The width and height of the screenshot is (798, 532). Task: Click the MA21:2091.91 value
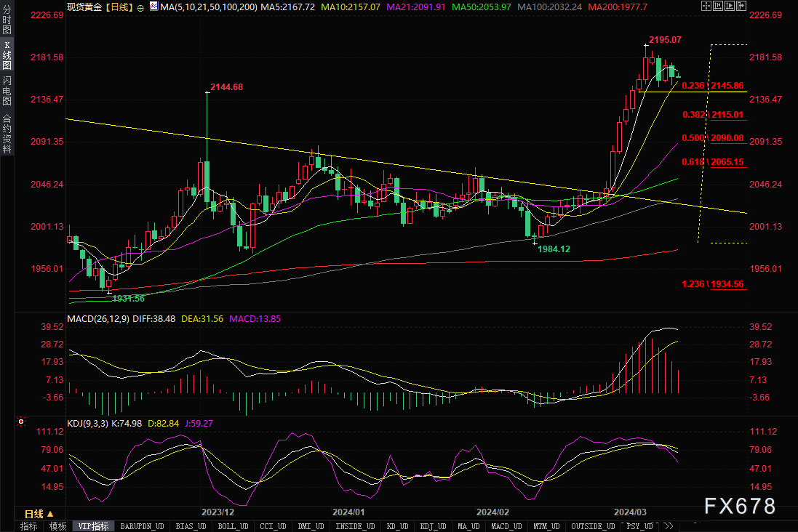point(416,7)
